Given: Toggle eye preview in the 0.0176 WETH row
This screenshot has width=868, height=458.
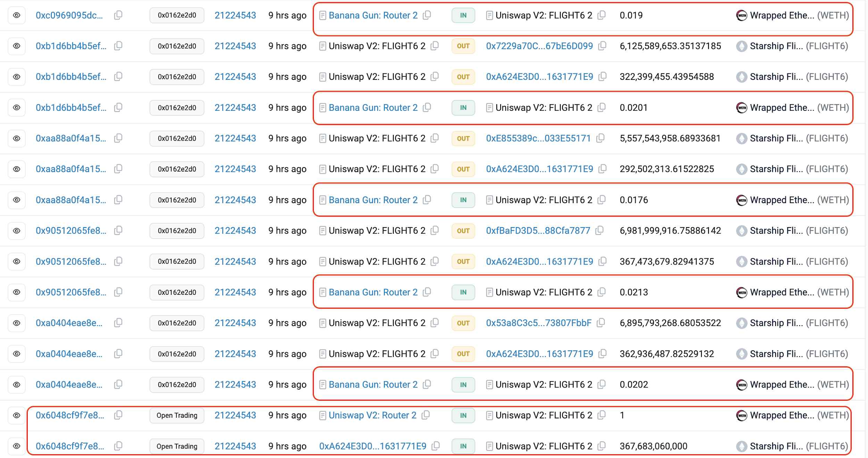Looking at the screenshot, I should point(17,200).
